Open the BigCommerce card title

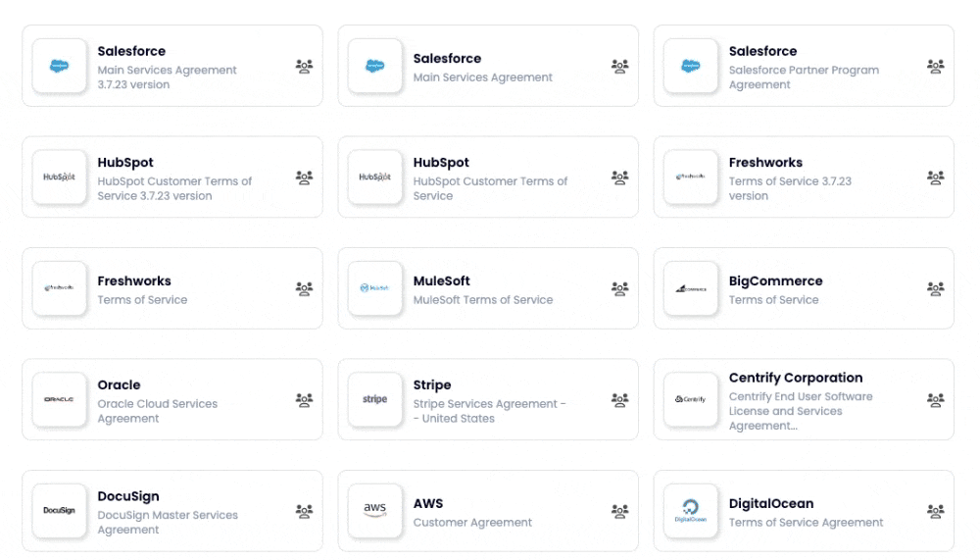[775, 280]
